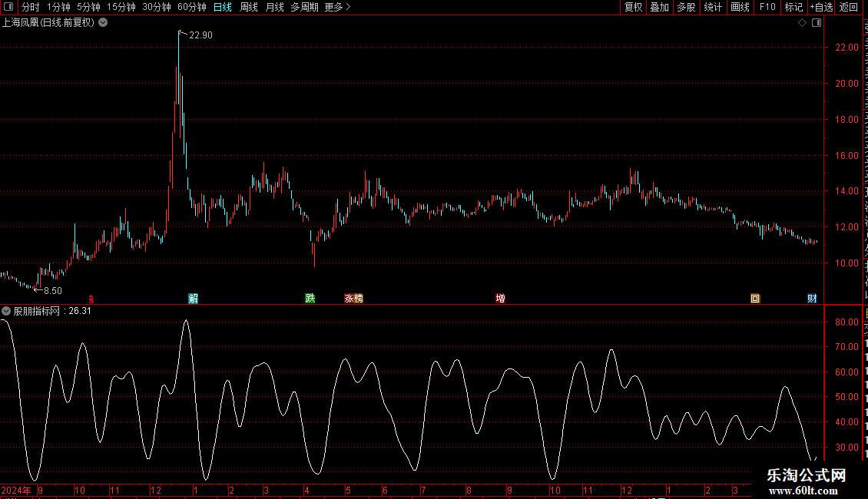868x499 pixels.
Task: Open the 复权 adjustment menu
Action: [633, 7]
